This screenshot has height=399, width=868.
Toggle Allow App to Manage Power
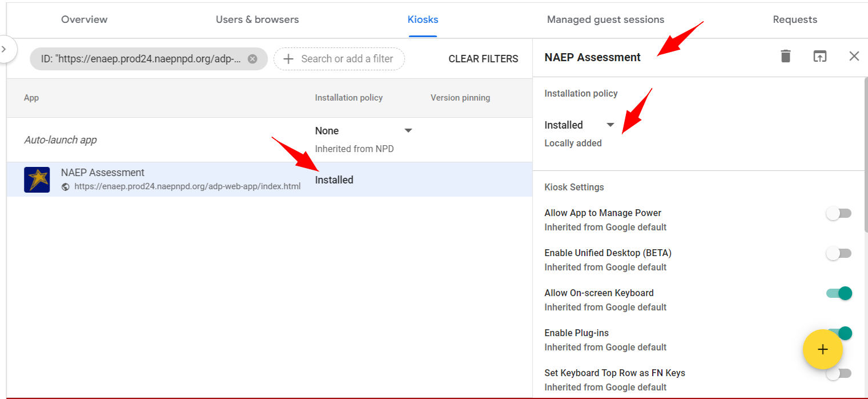[838, 213]
